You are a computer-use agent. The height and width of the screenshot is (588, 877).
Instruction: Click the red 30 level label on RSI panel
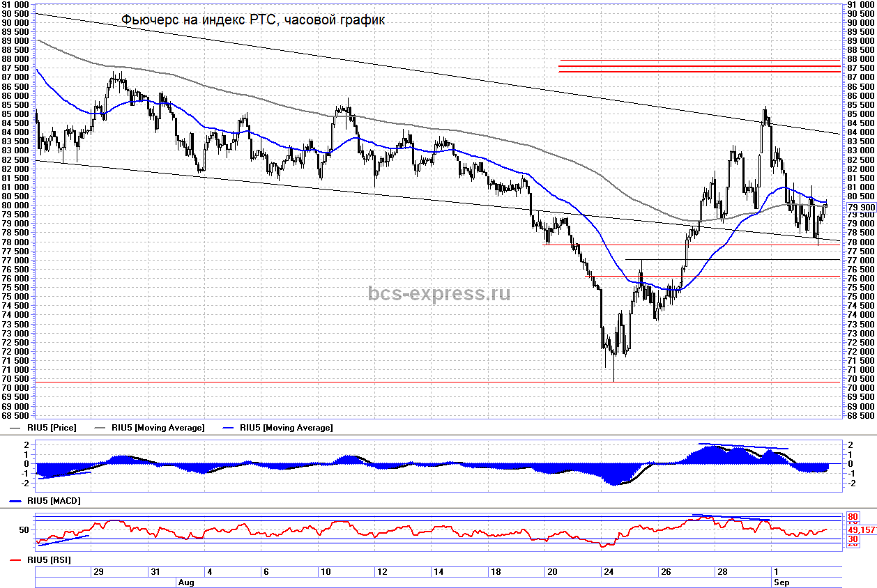tap(853, 539)
